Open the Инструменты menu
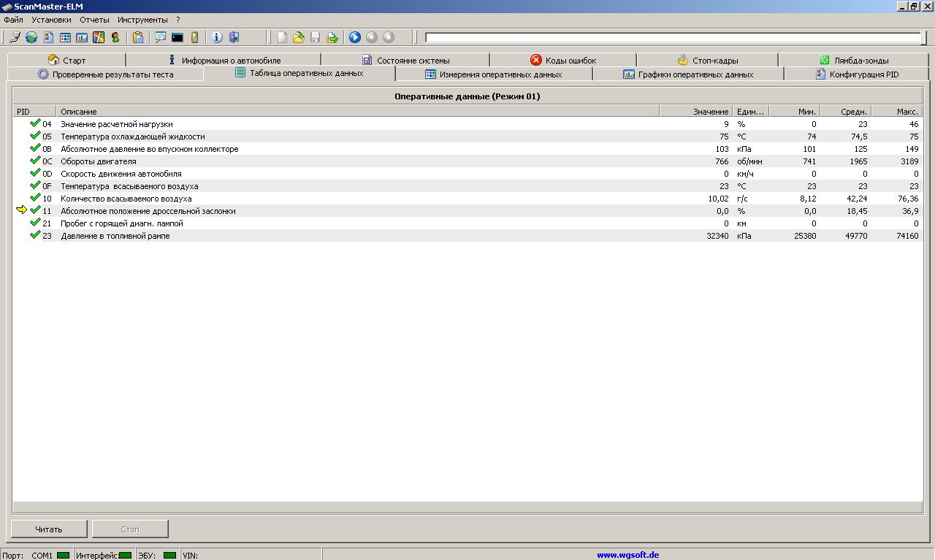Screen dimensions: 935x560 (142, 20)
